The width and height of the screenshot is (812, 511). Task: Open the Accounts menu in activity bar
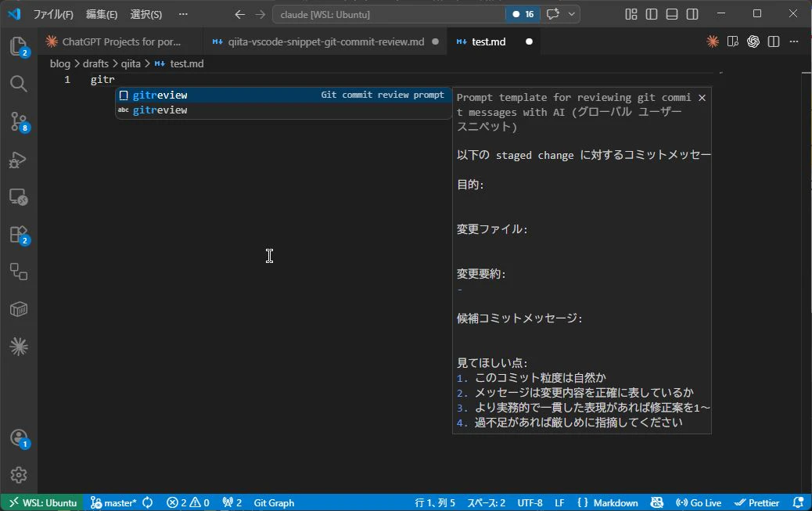coord(19,438)
